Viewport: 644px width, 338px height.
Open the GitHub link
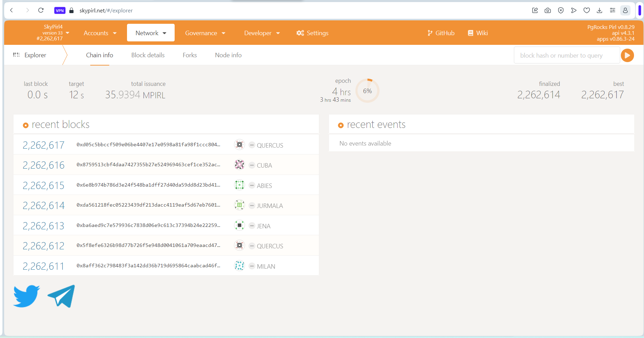pos(441,33)
